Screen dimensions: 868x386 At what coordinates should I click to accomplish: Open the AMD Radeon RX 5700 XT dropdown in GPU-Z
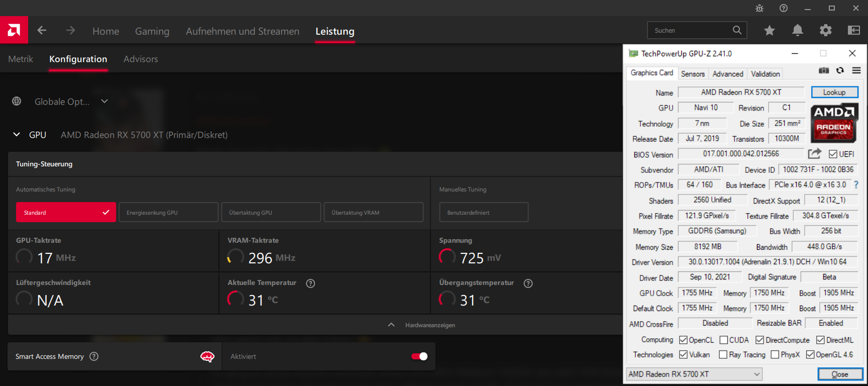click(694, 374)
